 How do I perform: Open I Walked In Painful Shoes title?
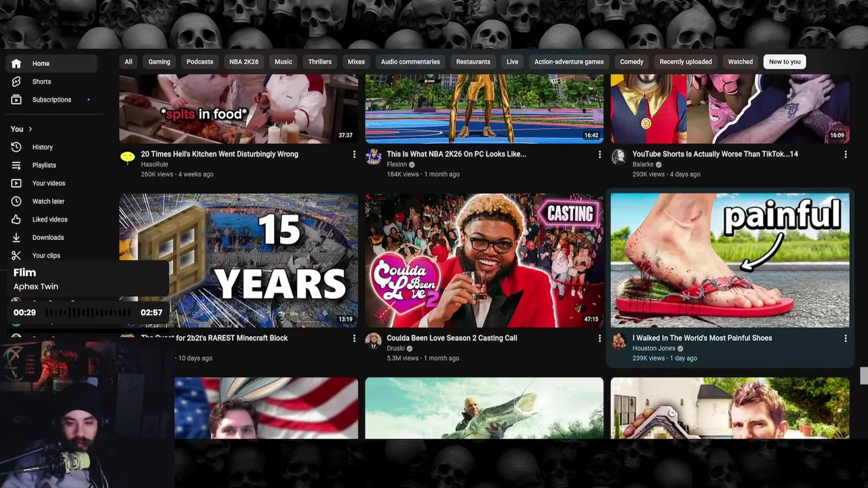(x=703, y=338)
